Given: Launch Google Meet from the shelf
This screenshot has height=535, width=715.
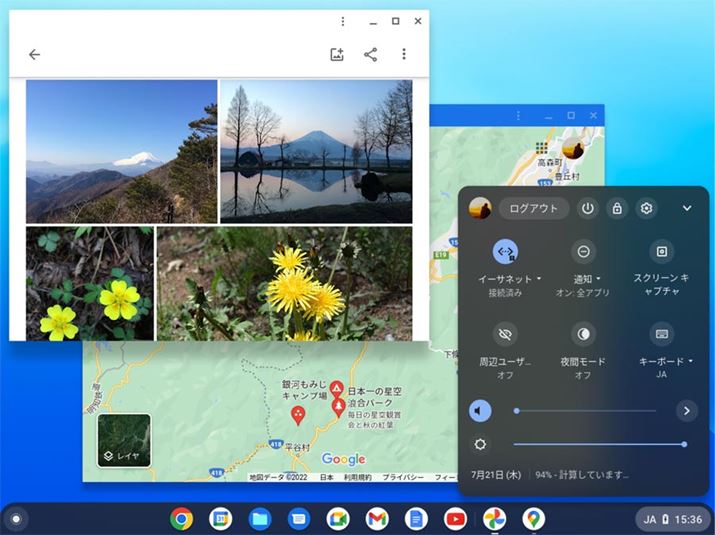Looking at the screenshot, I should (x=338, y=519).
